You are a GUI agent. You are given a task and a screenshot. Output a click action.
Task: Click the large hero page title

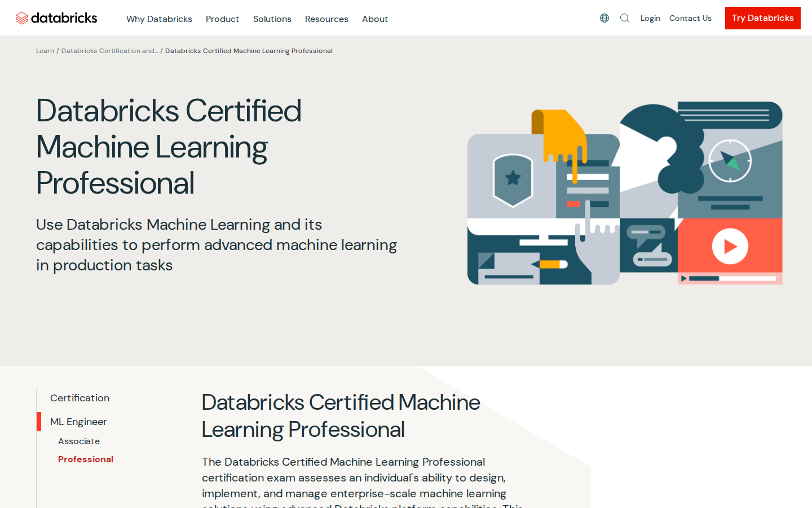[x=169, y=147]
